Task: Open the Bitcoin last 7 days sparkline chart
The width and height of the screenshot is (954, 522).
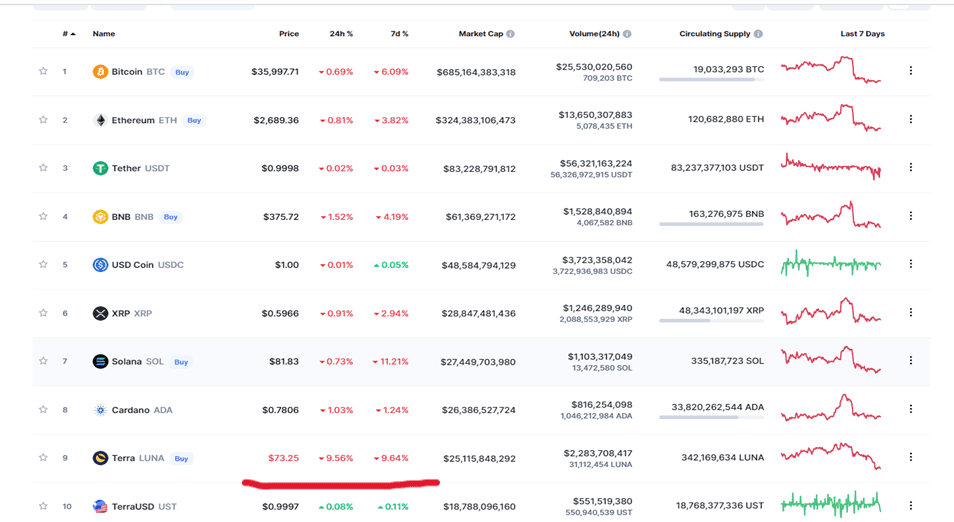Action: coord(831,70)
